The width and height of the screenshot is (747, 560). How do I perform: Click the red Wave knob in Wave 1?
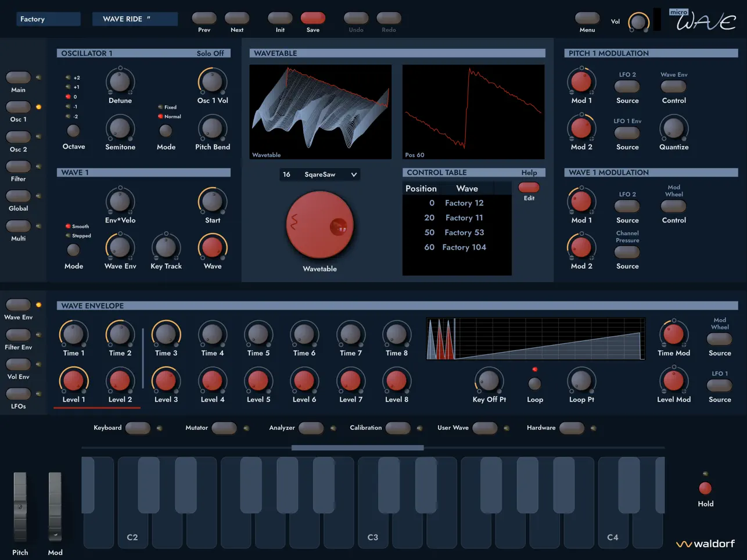pos(212,247)
